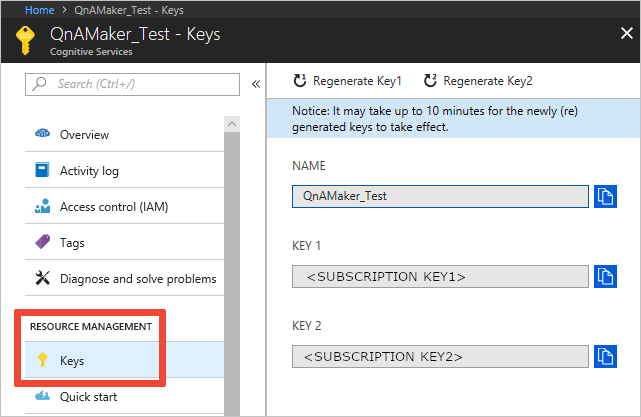Click the Regenerate Key1 refresh icon
Screen dimensions: 641x417
point(300,81)
